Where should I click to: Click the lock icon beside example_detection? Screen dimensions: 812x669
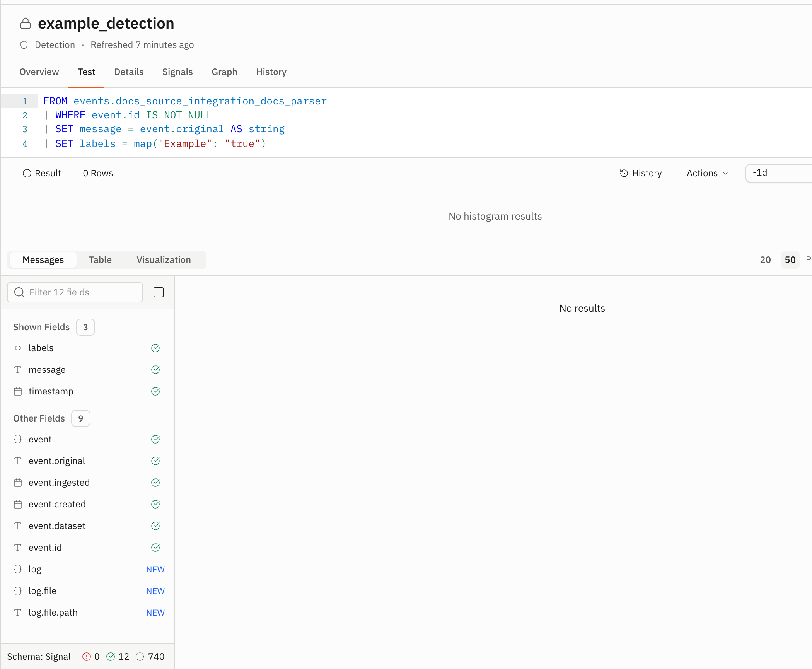[x=26, y=24]
